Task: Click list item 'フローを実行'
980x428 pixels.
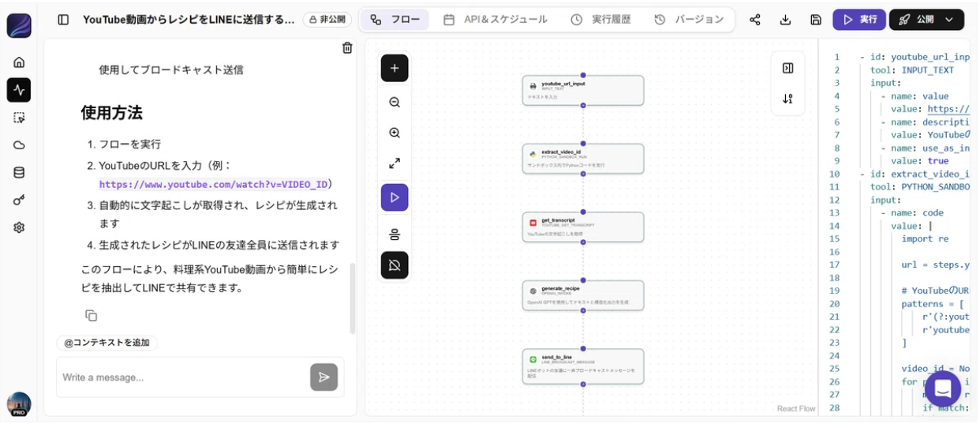Action: [129, 145]
